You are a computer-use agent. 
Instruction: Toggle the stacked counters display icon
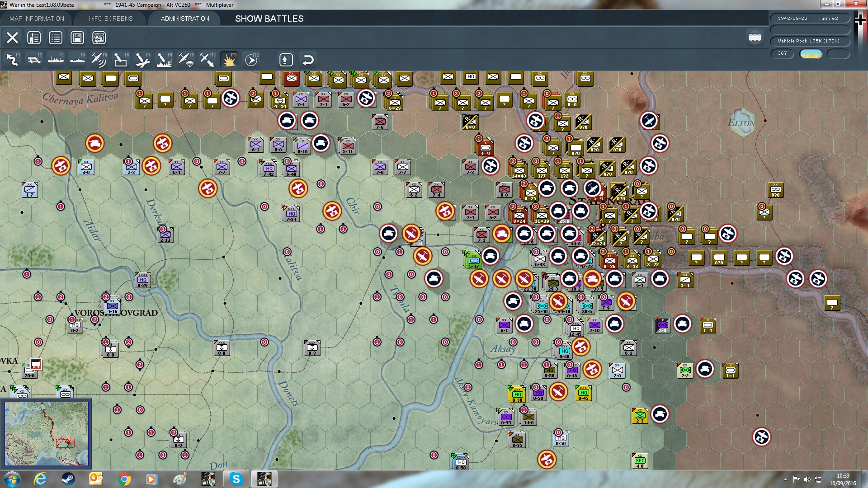click(x=755, y=38)
